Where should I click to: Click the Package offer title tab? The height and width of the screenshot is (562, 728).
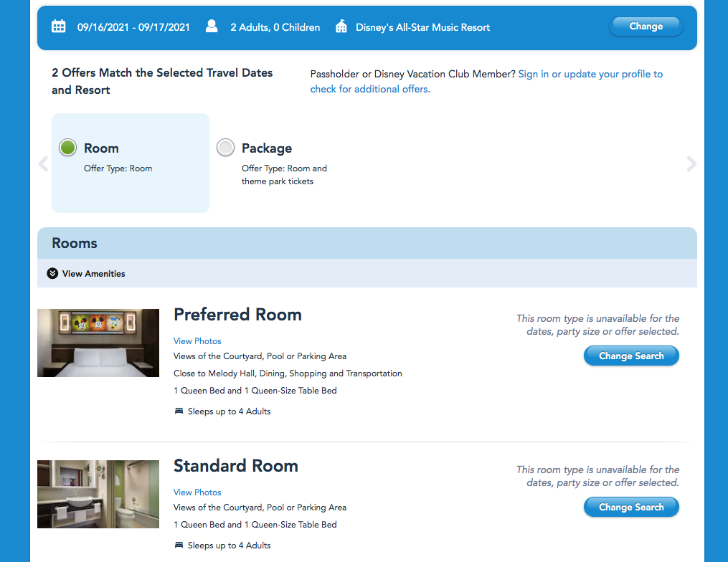click(x=267, y=148)
